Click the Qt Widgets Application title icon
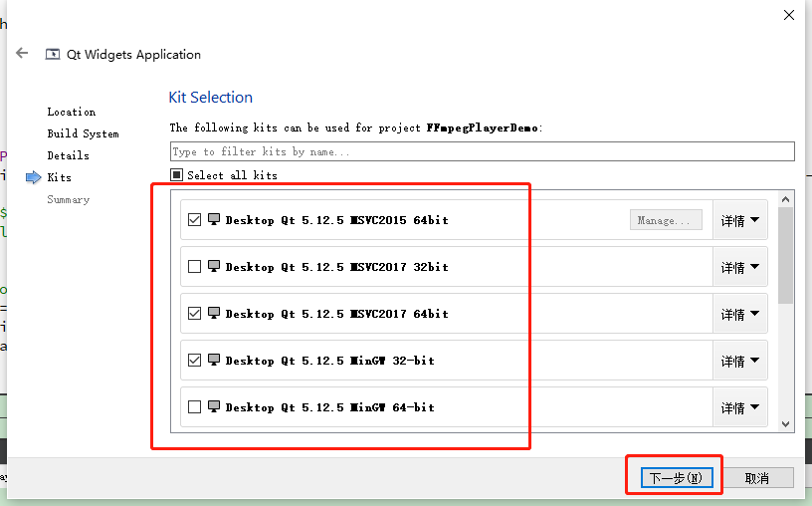Viewport: 812px width, 506px height. coord(53,55)
